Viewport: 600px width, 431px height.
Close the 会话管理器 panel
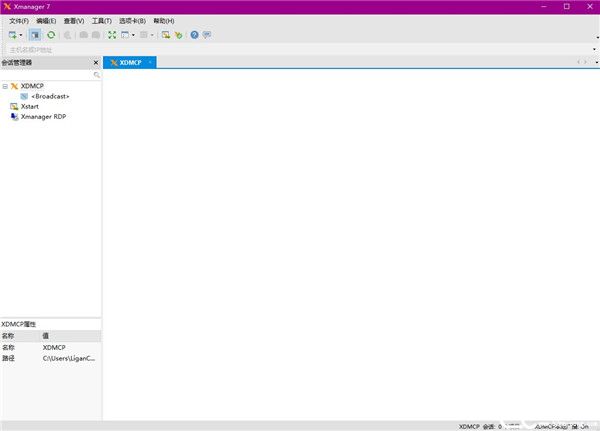[97, 62]
